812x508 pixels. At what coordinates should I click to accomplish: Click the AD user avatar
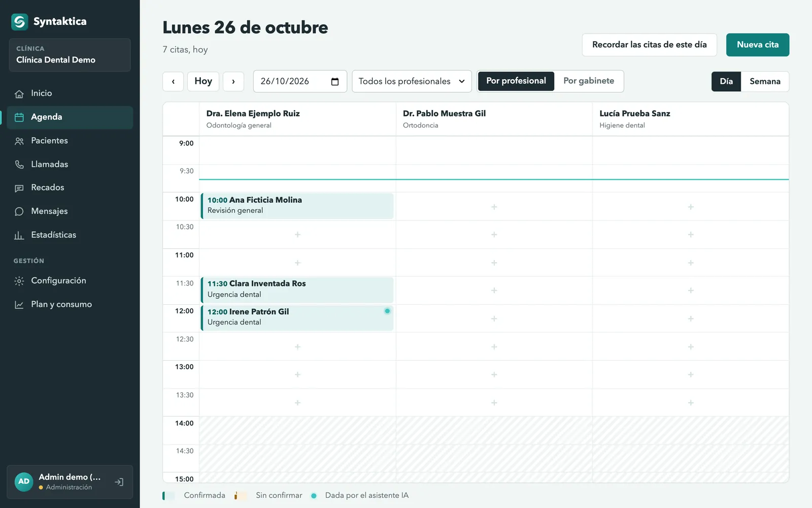tap(24, 482)
